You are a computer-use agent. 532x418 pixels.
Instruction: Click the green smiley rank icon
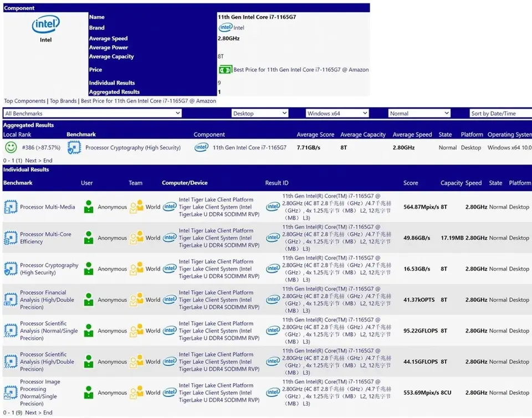coord(11,148)
